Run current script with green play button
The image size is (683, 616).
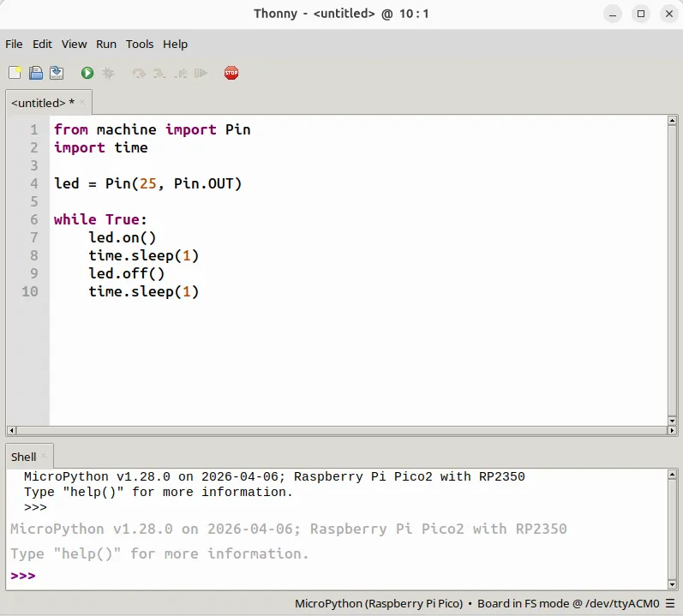(87, 73)
